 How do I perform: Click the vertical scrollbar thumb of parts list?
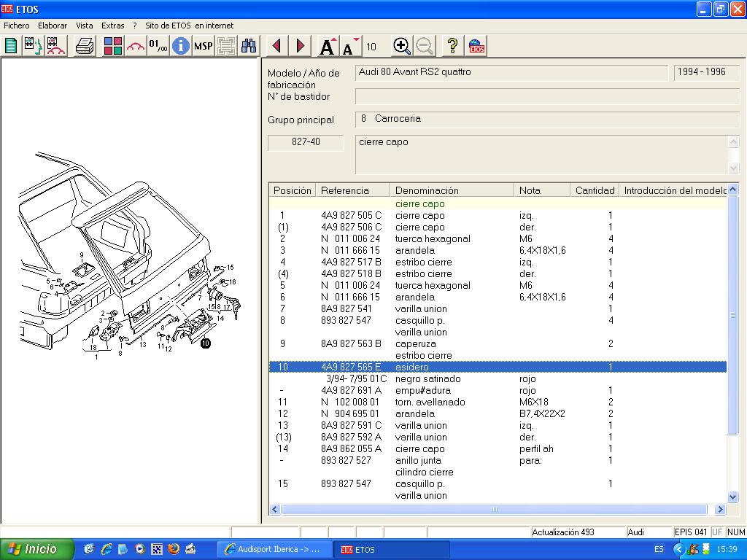coord(732,315)
